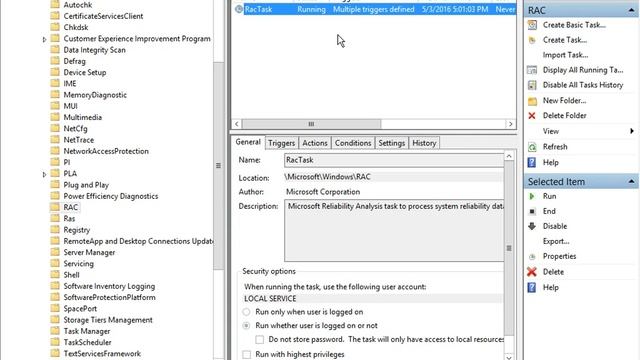
Task: Expand Customer Experience Improvement Program folder
Action: (x=44, y=40)
